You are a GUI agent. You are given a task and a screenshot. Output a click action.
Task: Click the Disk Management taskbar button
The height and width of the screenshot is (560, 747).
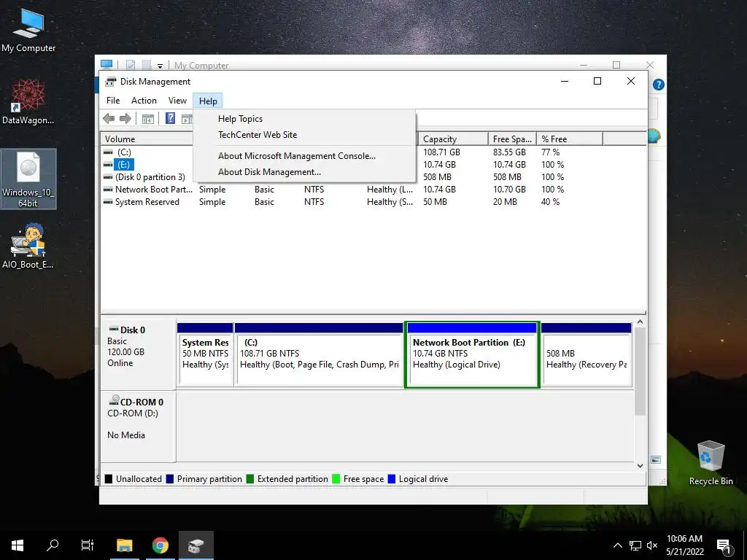tap(196, 545)
